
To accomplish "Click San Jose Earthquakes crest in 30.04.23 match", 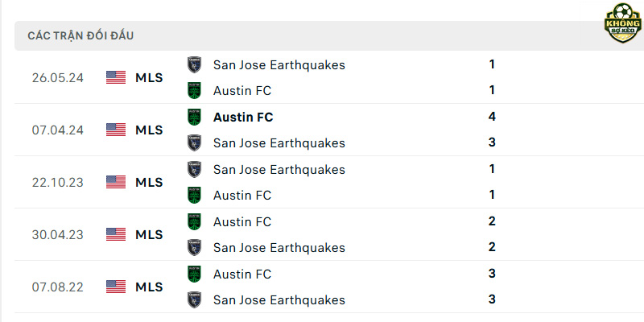I will pyautogui.click(x=194, y=248).
